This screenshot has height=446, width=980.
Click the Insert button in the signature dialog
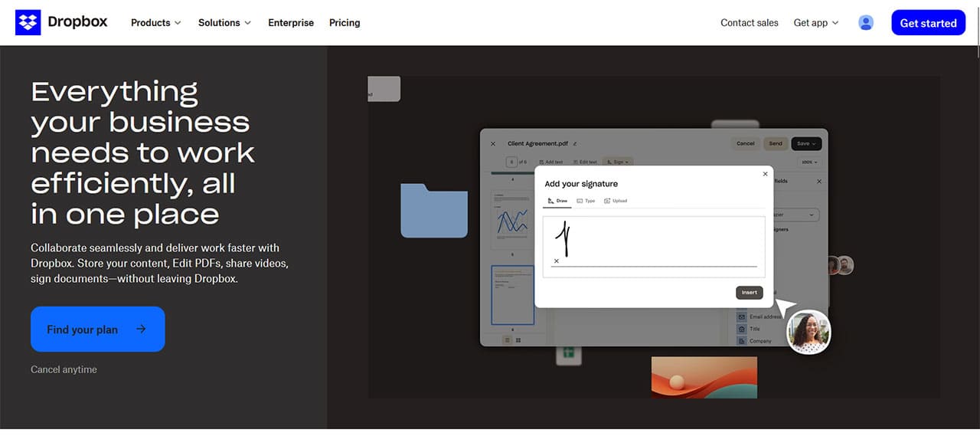tap(750, 292)
